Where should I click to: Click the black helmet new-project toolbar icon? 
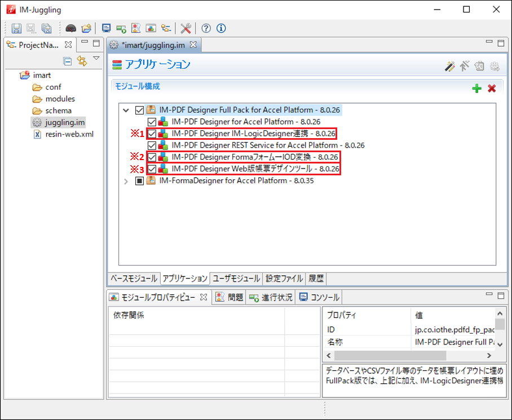click(x=70, y=28)
